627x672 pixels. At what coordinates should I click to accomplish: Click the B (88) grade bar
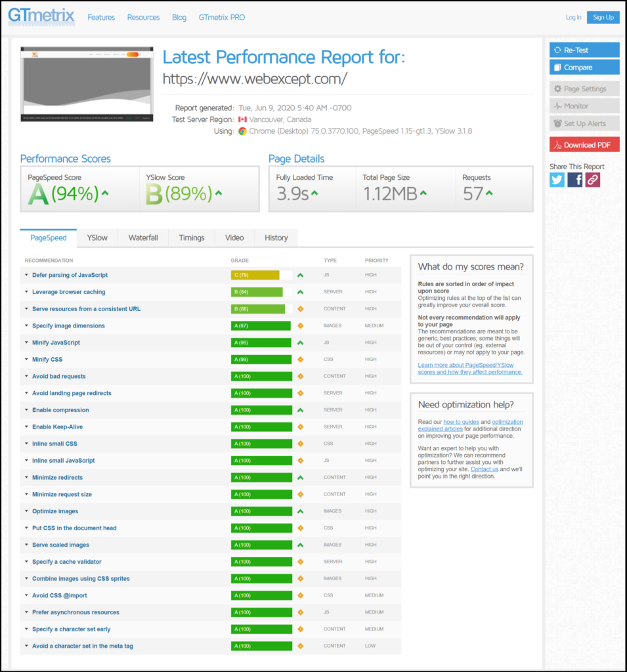pyautogui.click(x=261, y=309)
